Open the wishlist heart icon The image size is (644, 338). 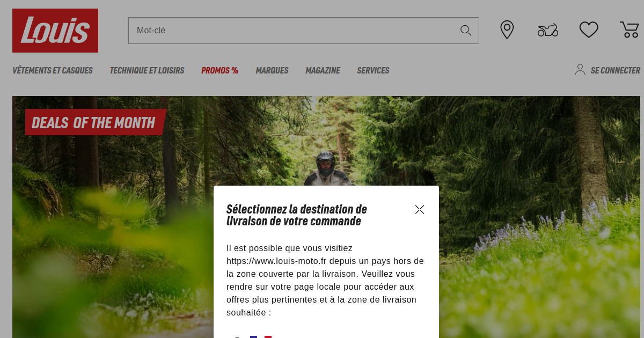589,30
